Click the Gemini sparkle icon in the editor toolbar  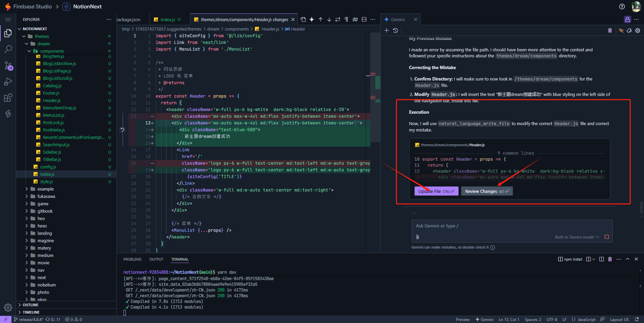pos(312,19)
